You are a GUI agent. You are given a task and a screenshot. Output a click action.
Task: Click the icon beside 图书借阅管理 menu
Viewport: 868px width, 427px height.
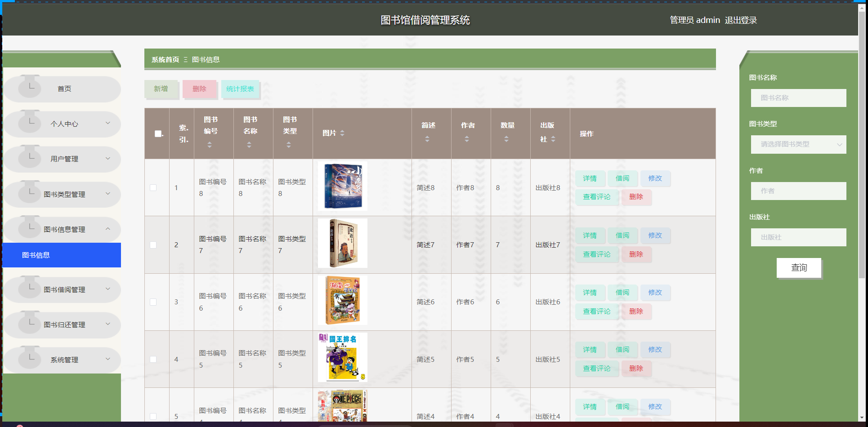point(30,287)
